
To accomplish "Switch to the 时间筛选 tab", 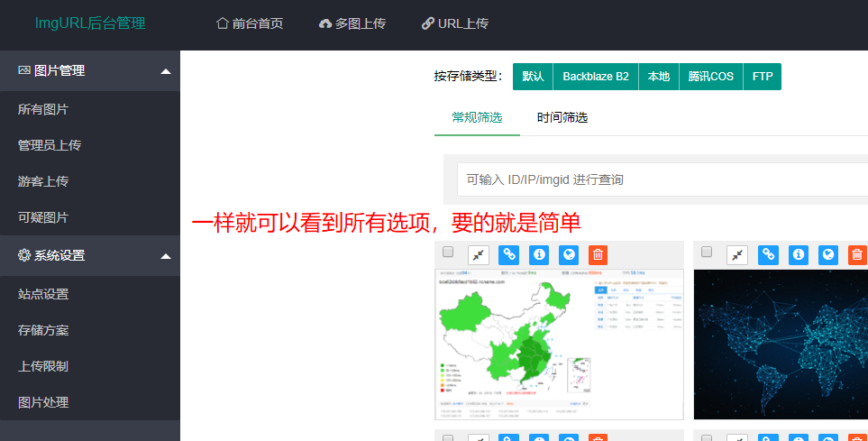I will click(562, 118).
